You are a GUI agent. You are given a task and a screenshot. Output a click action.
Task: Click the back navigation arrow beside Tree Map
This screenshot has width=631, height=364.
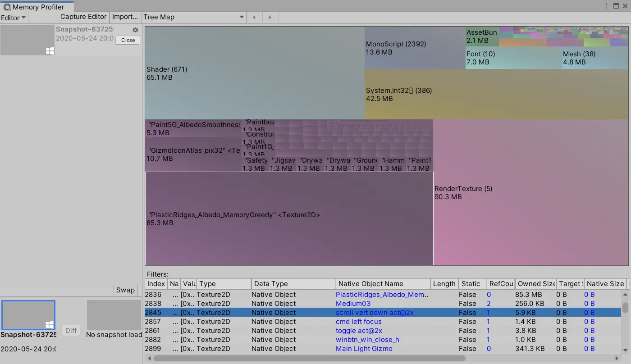coord(254,17)
